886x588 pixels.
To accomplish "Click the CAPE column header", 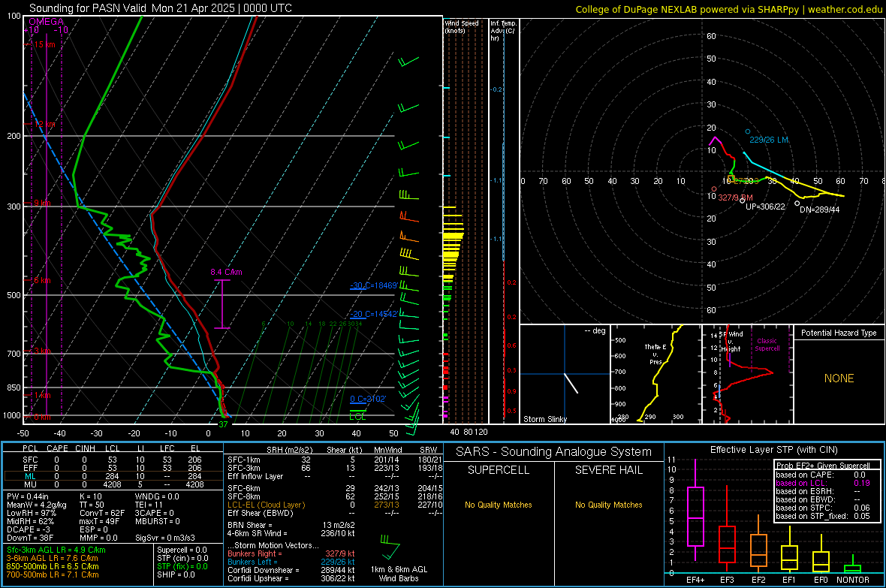I will click(57, 448).
